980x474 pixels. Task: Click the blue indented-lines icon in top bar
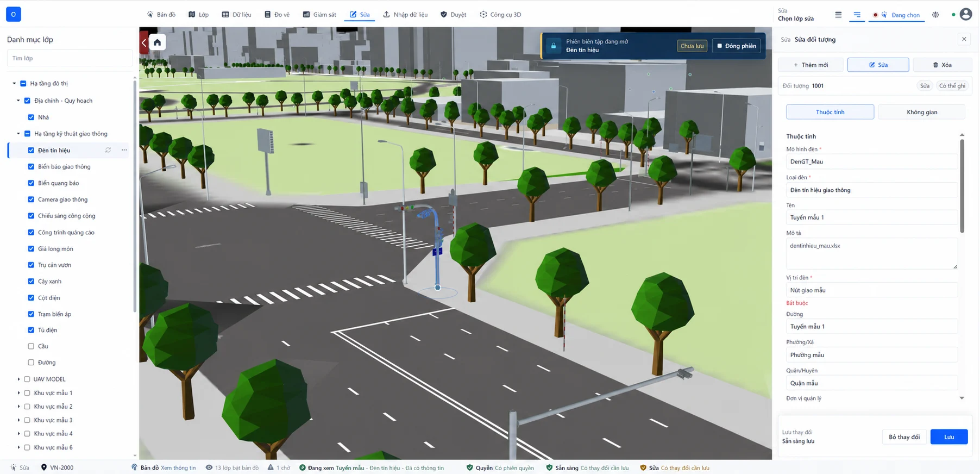point(857,15)
